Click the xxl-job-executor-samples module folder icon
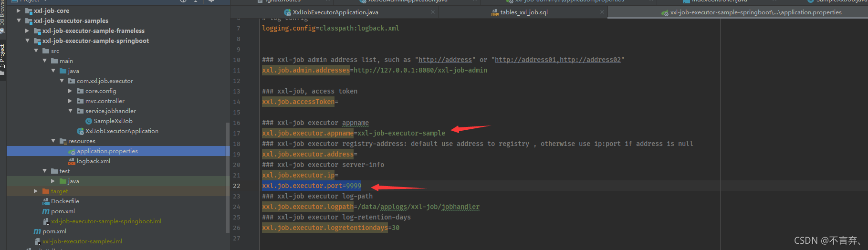The height and width of the screenshot is (250, 868). [x=29, y=21]
